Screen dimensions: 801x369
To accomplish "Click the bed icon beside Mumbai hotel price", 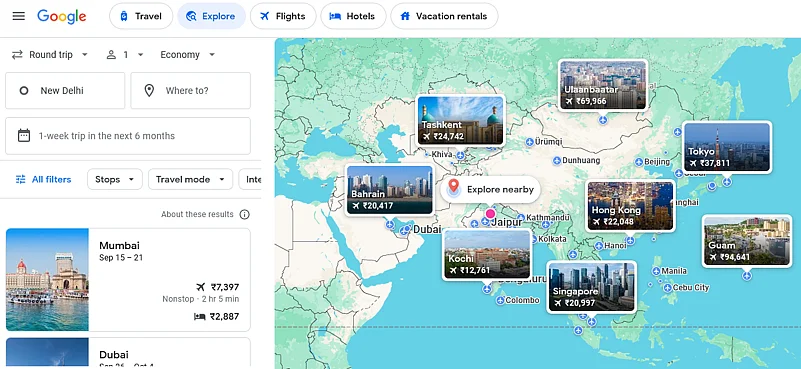I will tap(200, 317).
